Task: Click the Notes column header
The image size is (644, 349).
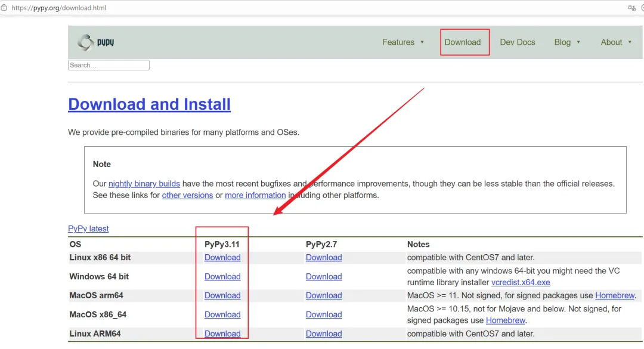Action: click(418, 244)
